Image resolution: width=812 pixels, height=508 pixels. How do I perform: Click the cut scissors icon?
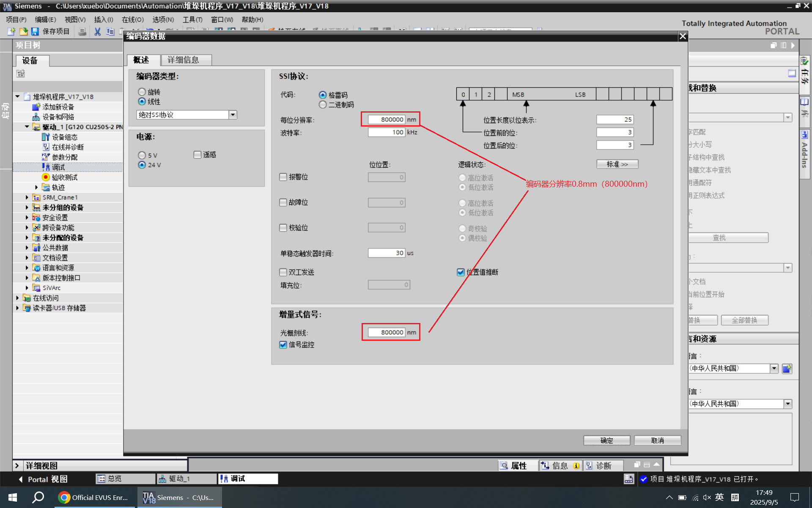click(x=97, y=31)
